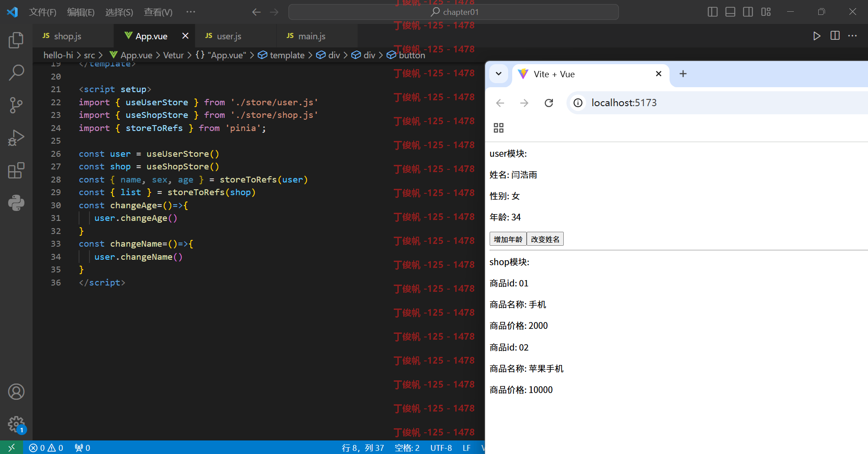This screenshot has width=868, height=454.
Task: Change indentation via 空格: 2 status item
Action: (407, 448)
